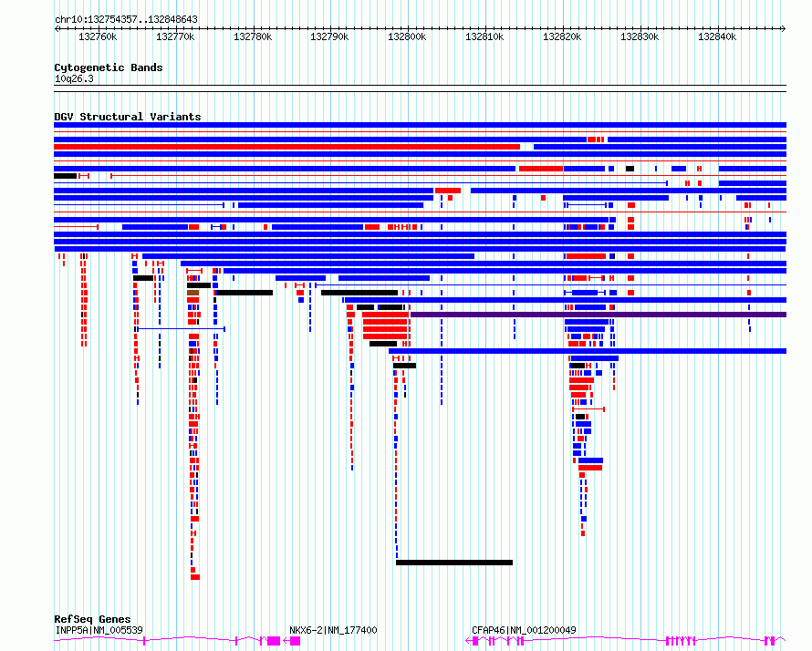Screen dimensions: 812x651
Task: Click the right arrowhead of the coordinate ruler
Action: 784,29
